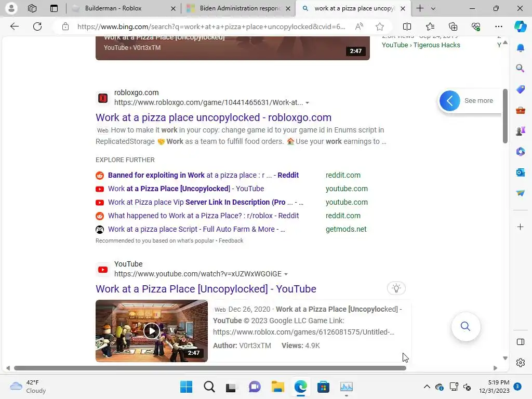Image resolution: width=532 pixels, height=399 pixels.
Task: Expand the See more arrow button
Action: coord(449,101)
